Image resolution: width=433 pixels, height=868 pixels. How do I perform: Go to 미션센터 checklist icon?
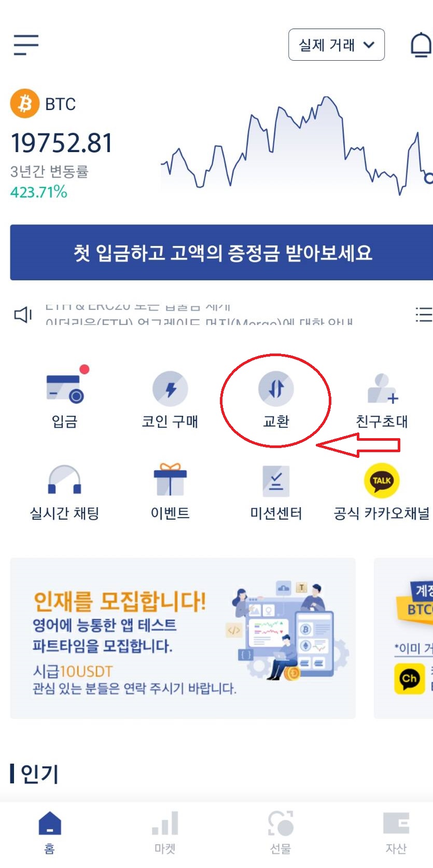[276, 480]
